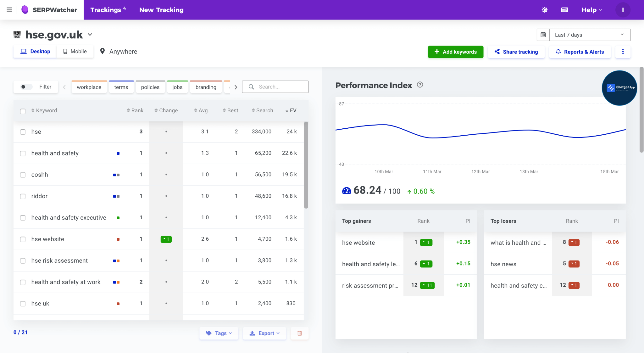This screenshot has height=353, width=644.
Task: Open the three-dot more options menu
Action: 623,52
